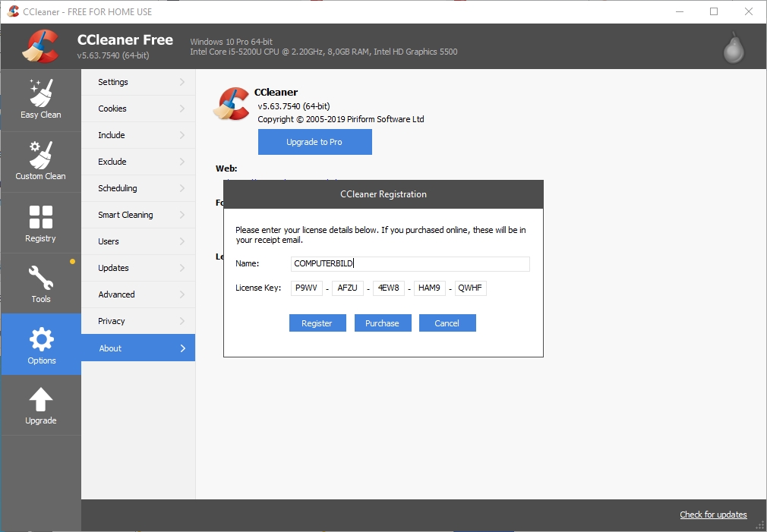Screen dimensions: 767x532
Task: Click the Options gear icon
Action: pyautogui.click(x=40, y=338)
